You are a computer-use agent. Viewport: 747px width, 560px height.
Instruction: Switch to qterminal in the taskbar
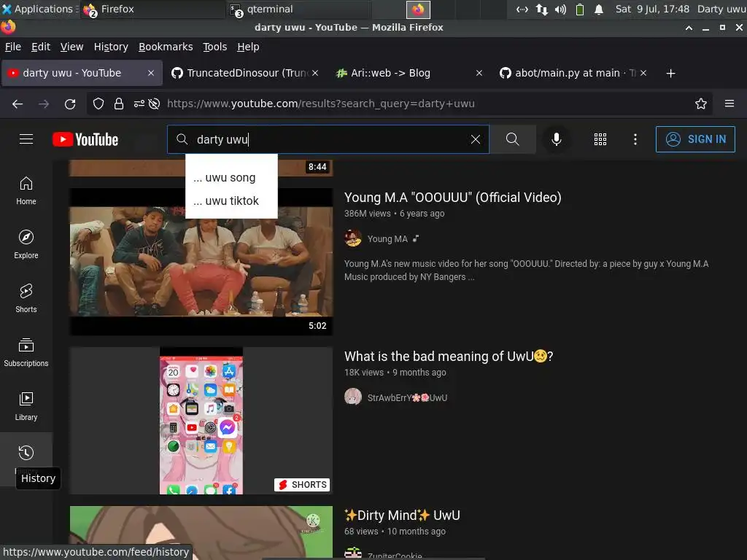coord(298,9)
